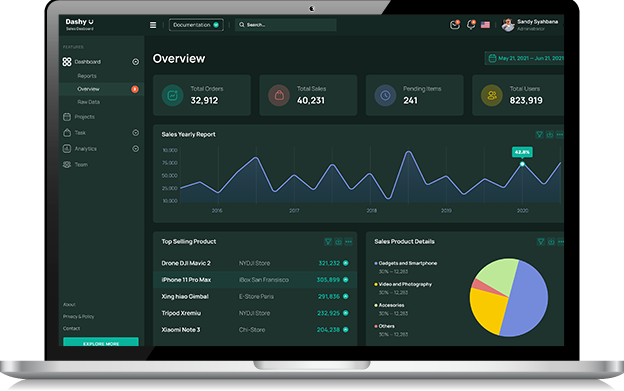624x391 pixels.
Task: Click the Tripod Xremiu product name
Action: pos(181,313)
